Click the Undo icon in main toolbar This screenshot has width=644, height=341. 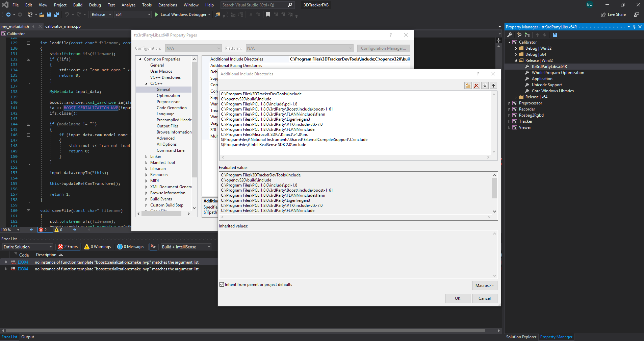(67, 15)
